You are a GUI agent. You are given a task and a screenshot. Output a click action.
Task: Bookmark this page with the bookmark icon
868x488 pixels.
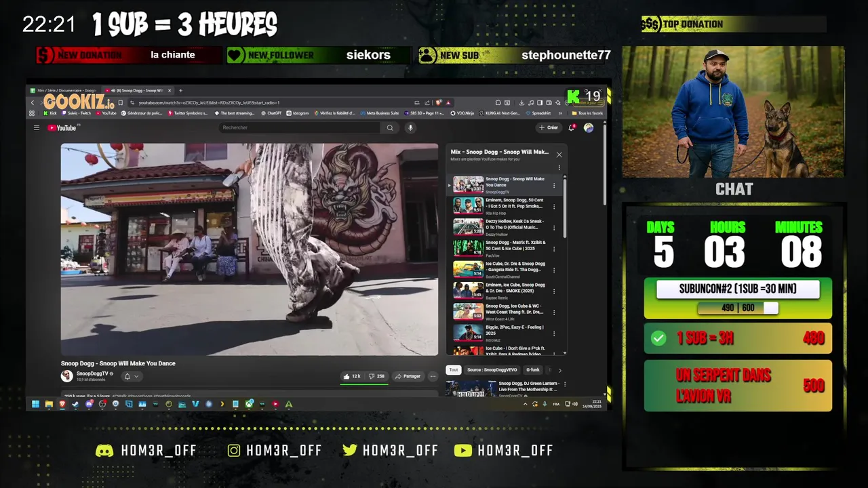[120, 102]
